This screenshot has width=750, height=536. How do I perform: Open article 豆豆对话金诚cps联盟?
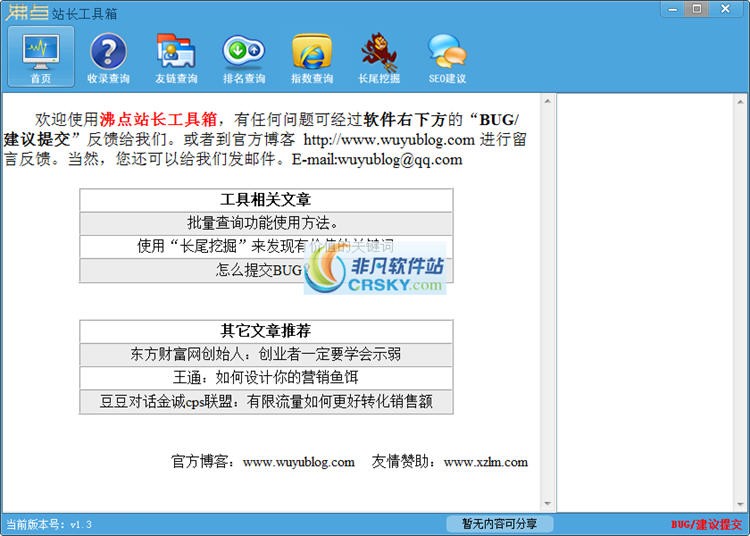pyautogui.click(x=266, y=401)
